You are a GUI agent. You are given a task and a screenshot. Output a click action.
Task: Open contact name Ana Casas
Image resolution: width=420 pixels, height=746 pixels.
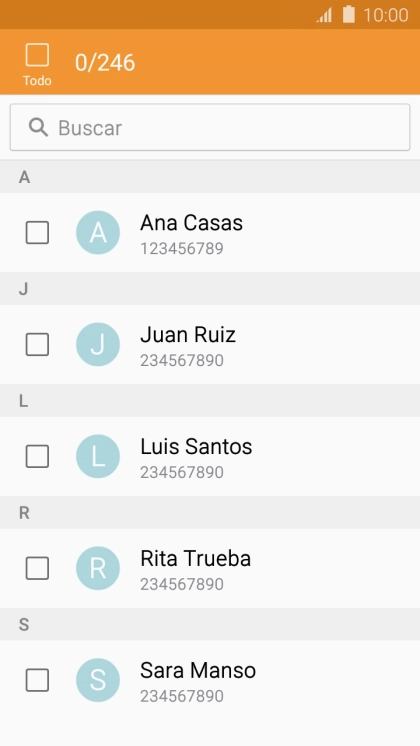click(x=191, y=223)
